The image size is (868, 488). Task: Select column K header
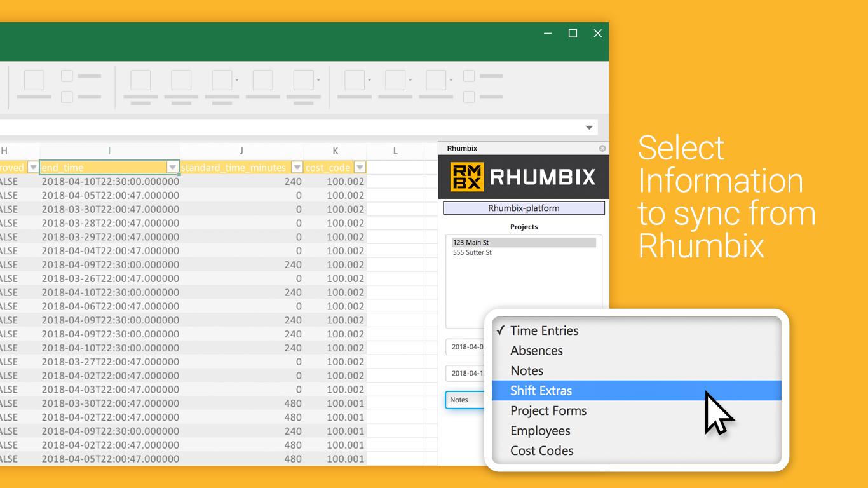point(336,151)
